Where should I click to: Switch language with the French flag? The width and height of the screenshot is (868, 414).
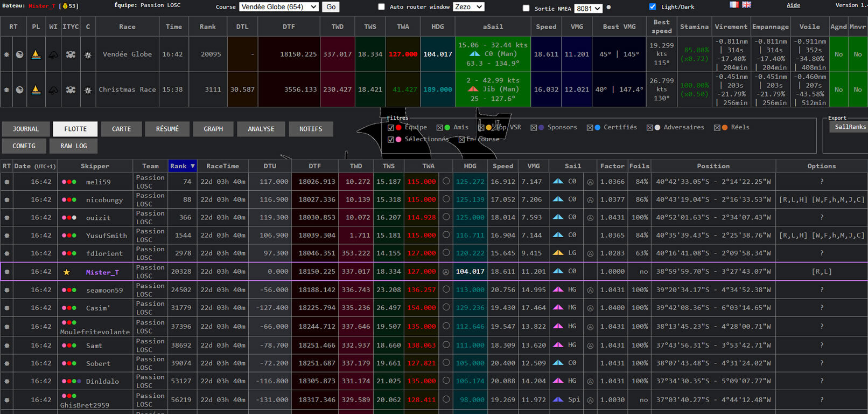point(734,5)
